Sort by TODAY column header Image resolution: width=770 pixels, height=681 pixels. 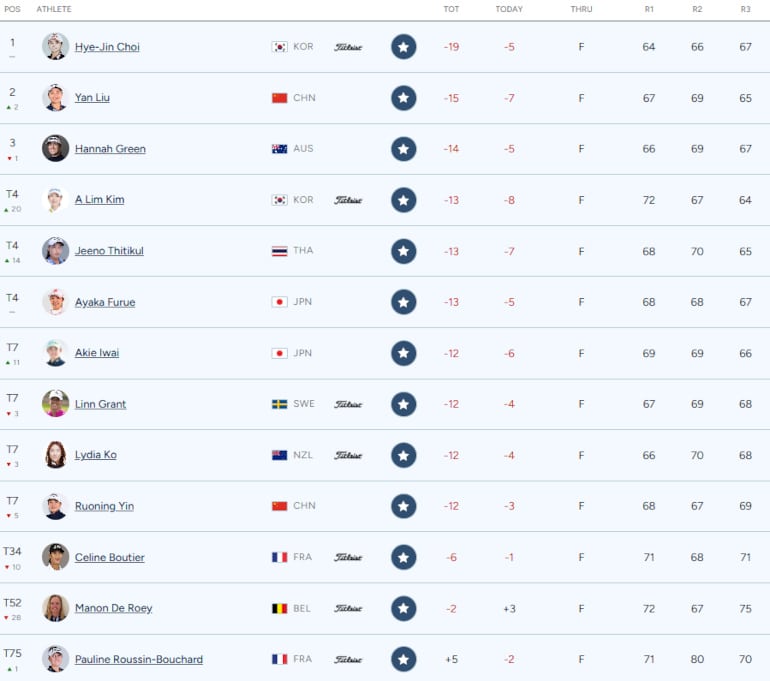[x=509, y=9]
